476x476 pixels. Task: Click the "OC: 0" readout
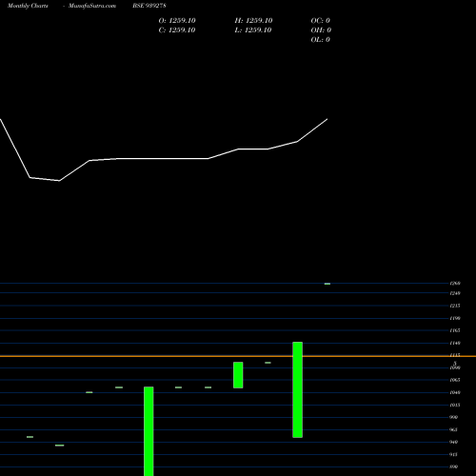[321, 21]
